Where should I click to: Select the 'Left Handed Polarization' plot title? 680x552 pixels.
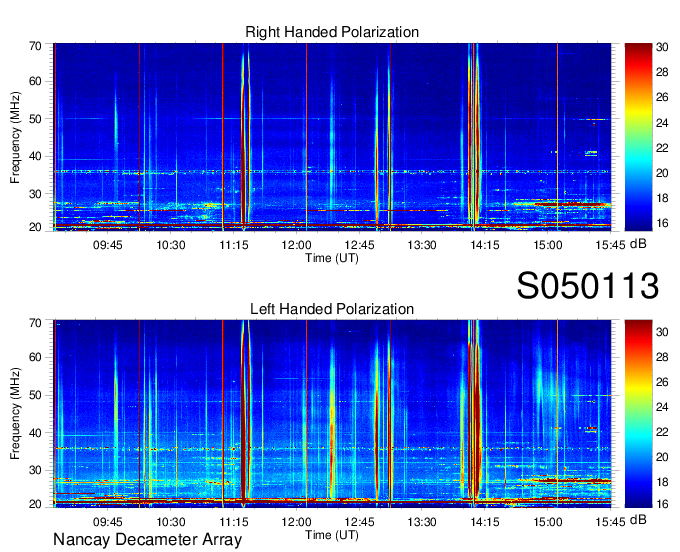coord(332,309)
